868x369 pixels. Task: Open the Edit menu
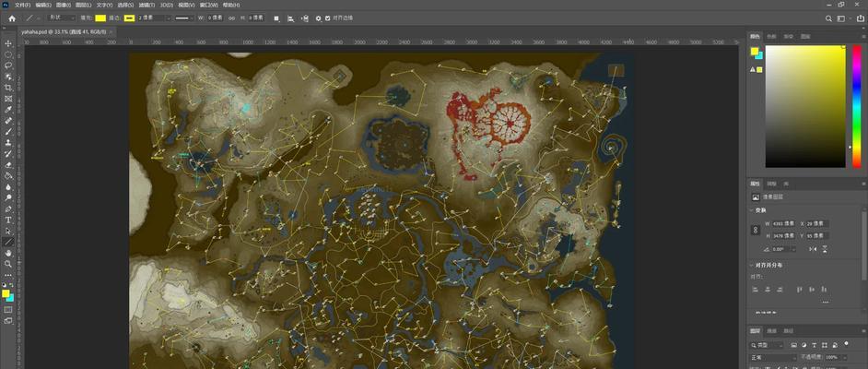click(x=42, y=5)
